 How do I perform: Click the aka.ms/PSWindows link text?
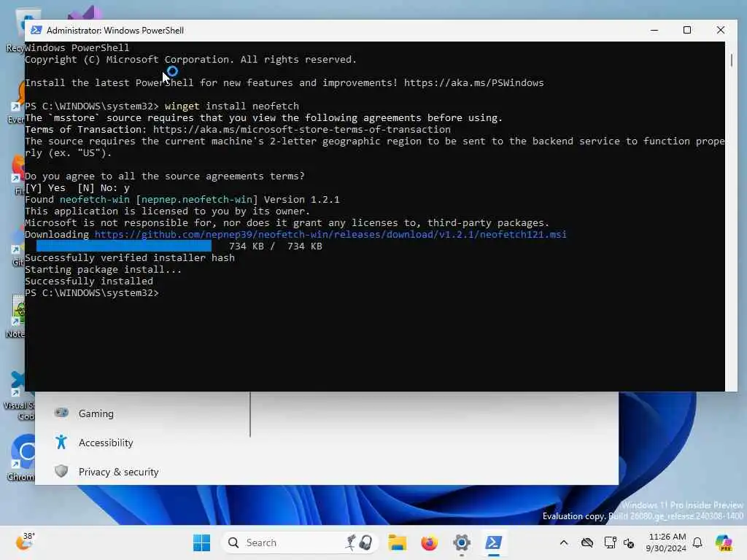pyautogui.click(x=473, y=83)
